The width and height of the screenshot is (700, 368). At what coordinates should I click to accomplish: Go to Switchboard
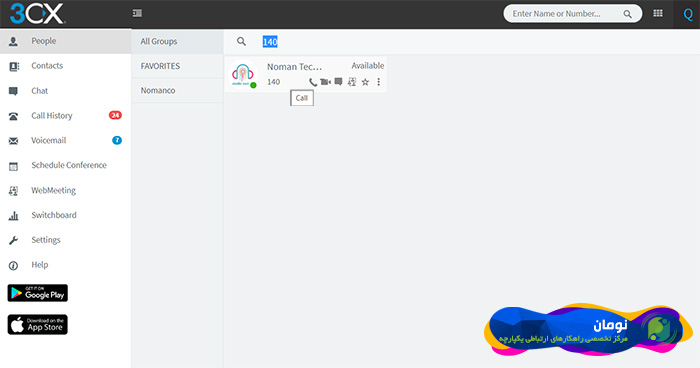tap(66, 215)
